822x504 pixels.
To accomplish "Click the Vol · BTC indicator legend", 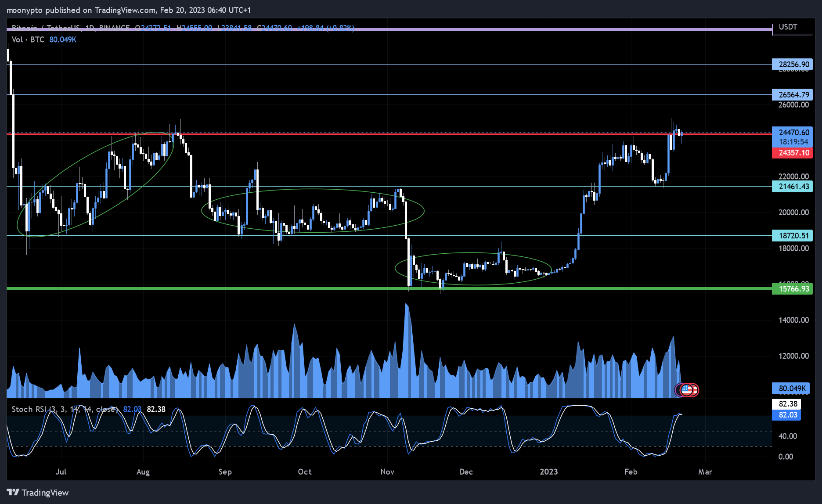I will point(44,40).
